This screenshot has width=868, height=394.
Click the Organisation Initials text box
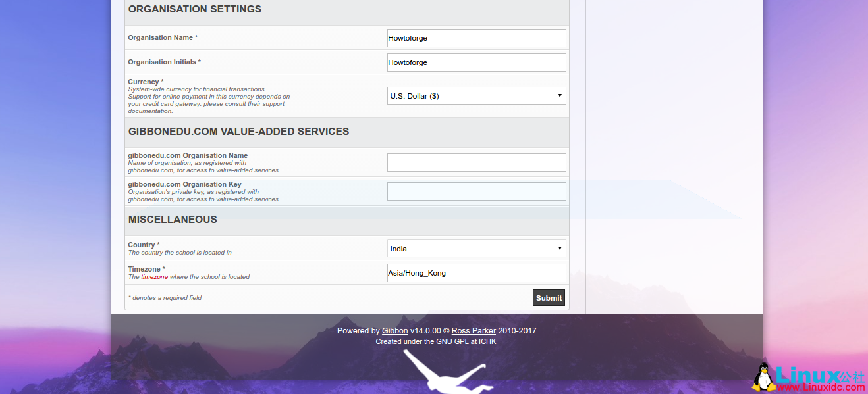tap(476, 62)
